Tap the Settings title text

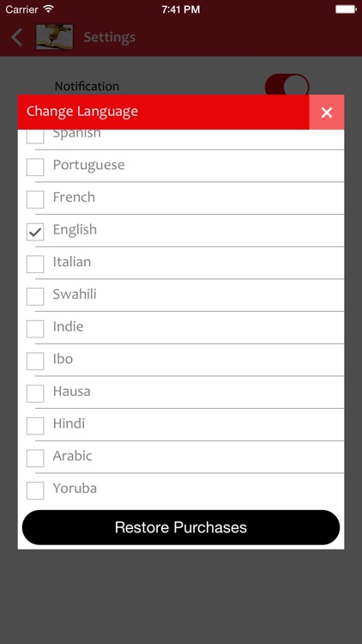[110, 38]
